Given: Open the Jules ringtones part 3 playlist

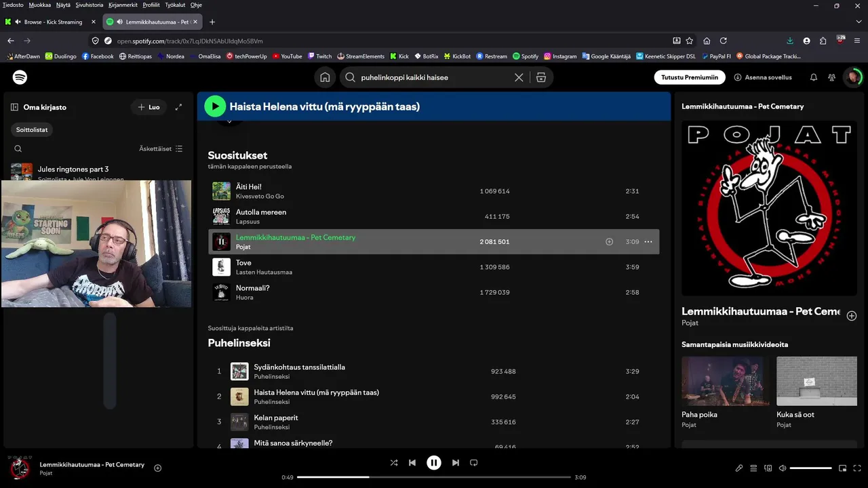Looking at the screenshot, I should (73, 169).
